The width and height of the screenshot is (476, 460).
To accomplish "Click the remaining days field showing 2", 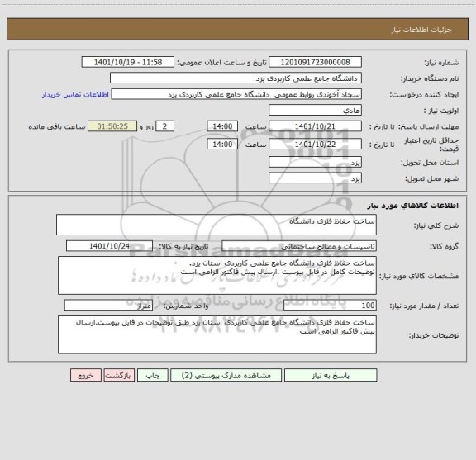I will [x=164, y=126].
